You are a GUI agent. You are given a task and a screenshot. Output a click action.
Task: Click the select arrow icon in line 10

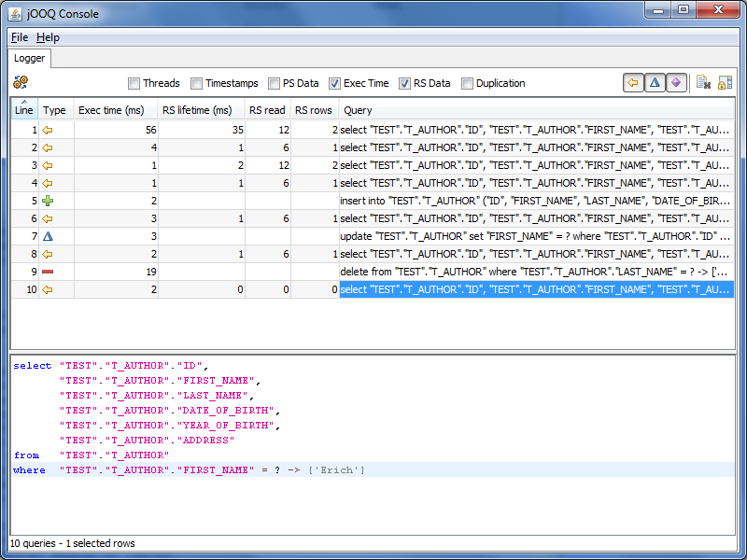click(x=48, y=289)
